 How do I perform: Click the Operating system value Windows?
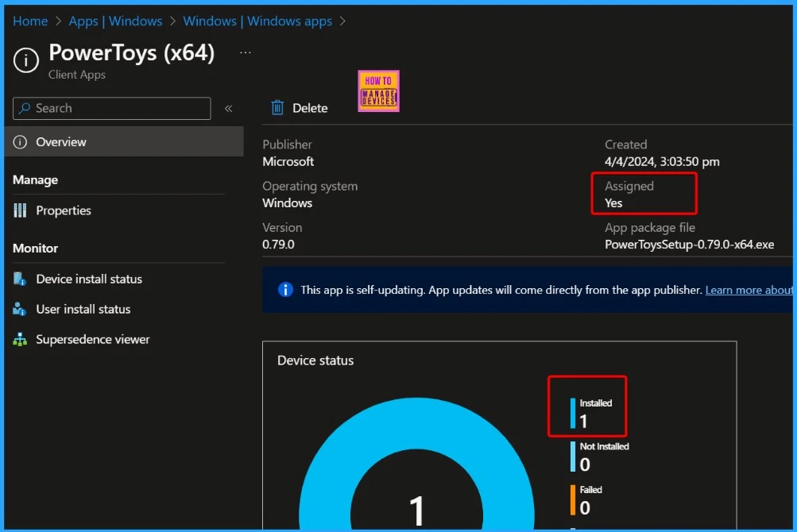click(x=287, y=202)
